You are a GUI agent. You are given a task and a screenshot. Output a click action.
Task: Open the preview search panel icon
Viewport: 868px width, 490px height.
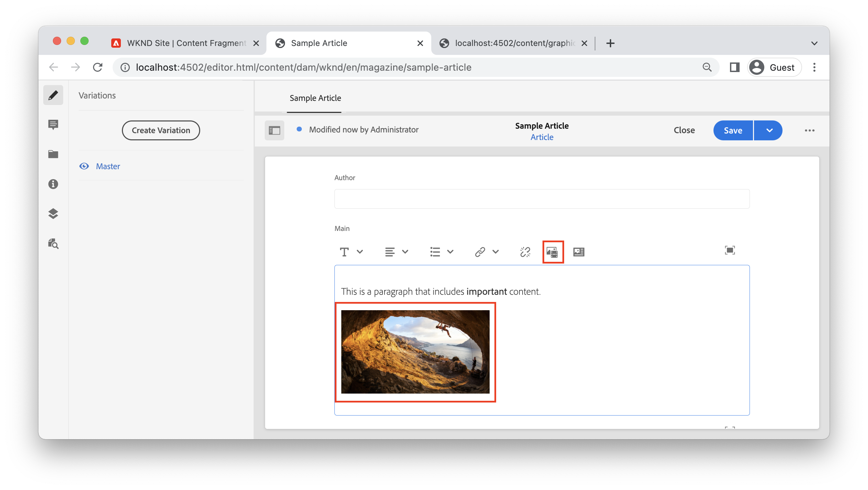pyautogui.click(x=53, y=244)
